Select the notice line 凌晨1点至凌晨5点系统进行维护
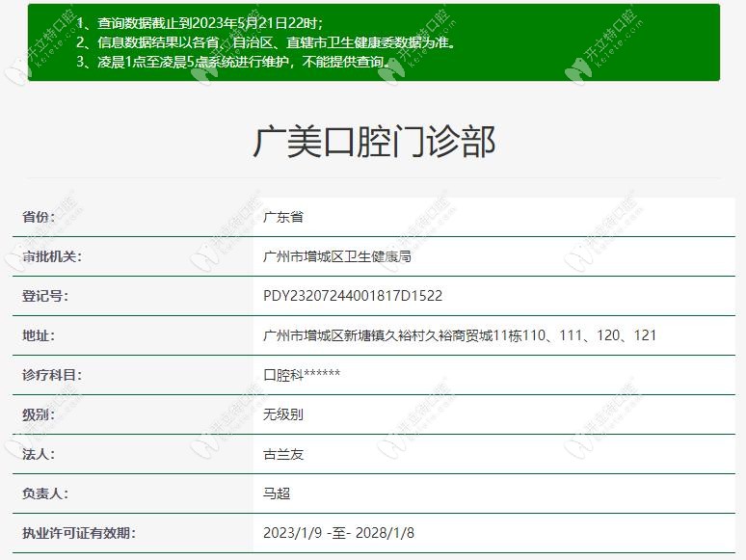The width and height of the screenshot is (746, 560). pos(234,62)
